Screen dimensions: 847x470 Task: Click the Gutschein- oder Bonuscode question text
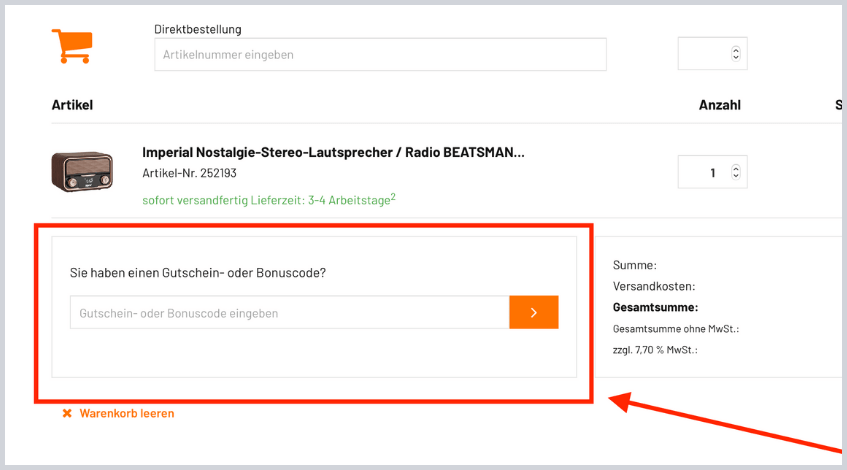198,273
